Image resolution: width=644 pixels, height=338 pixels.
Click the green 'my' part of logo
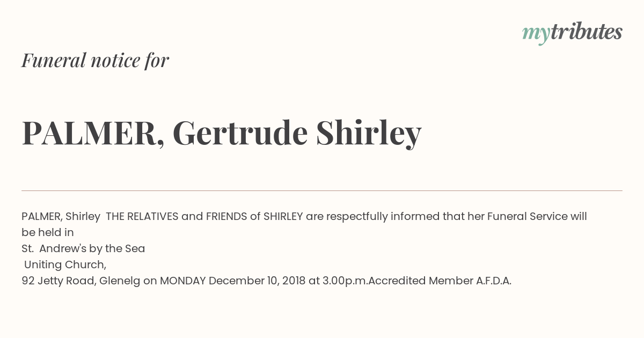coord(536,34)
